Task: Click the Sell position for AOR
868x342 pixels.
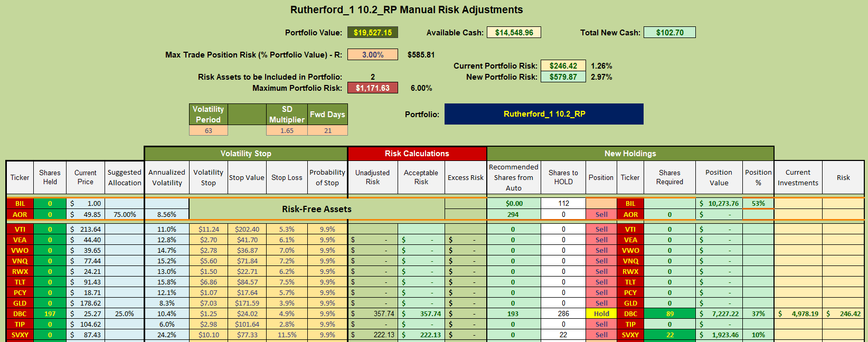Action: tap(601, 214)
